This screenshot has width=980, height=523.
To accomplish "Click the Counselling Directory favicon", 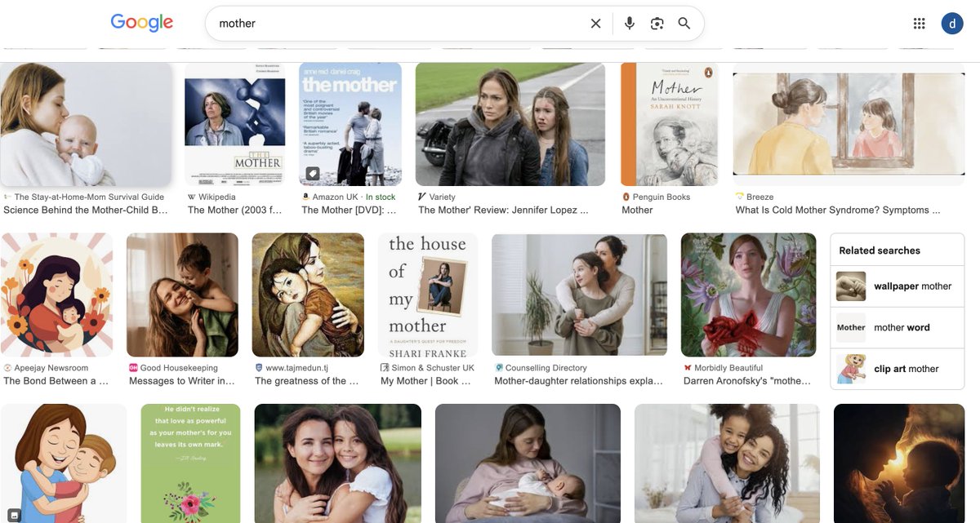I will 499,369.
